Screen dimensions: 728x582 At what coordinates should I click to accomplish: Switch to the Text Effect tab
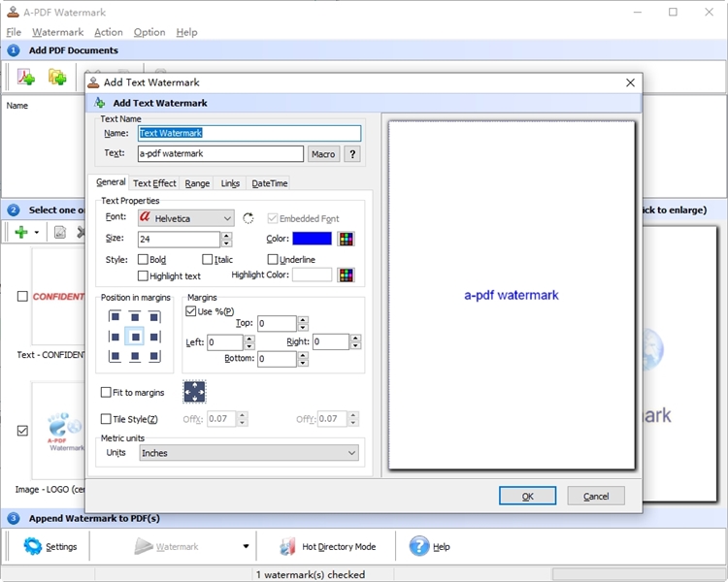click(154, 183)
